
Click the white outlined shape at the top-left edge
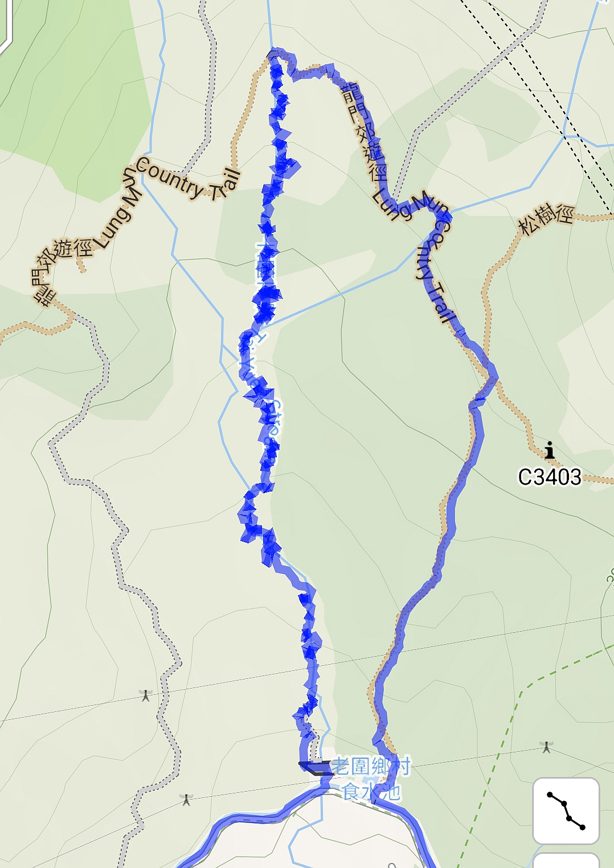click(5, 26)
